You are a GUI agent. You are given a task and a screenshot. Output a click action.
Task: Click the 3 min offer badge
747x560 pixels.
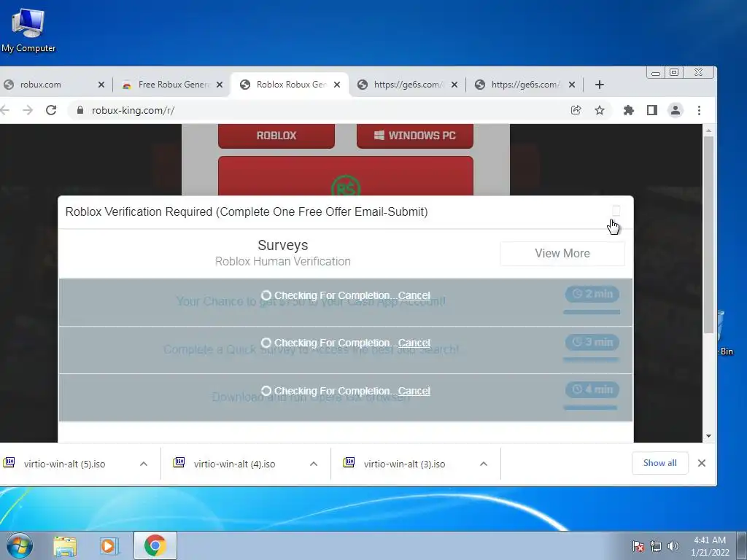pos(592,342)
